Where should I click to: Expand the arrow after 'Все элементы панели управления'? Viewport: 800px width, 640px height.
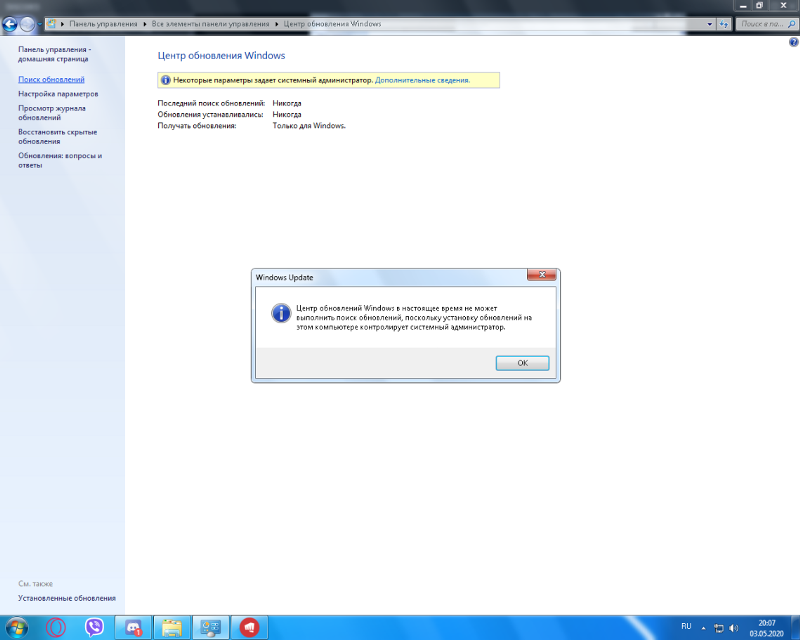point(277,24)
